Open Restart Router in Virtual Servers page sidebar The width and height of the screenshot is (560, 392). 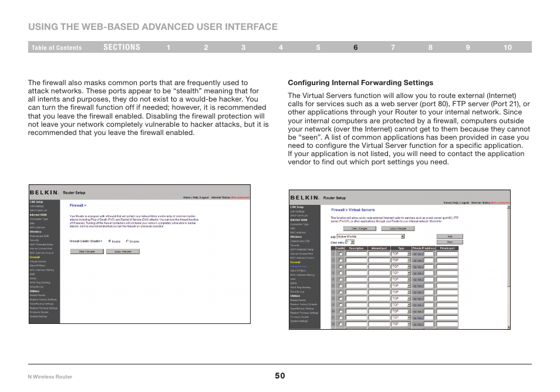(298, 300)
